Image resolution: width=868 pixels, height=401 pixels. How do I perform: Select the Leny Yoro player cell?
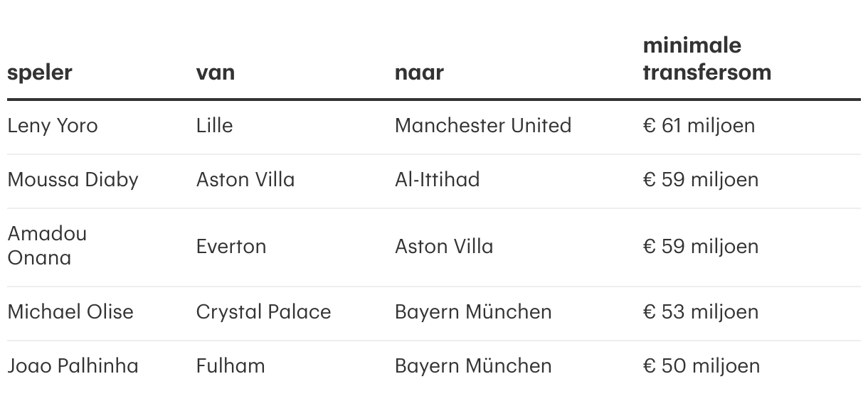click(x=53, y=126)
